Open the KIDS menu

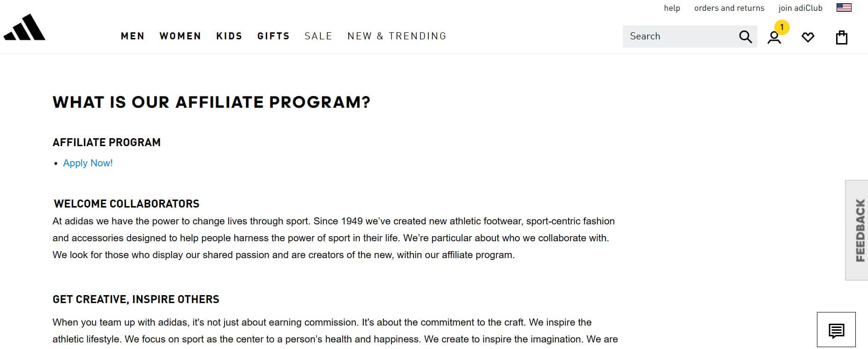point(229,36)
